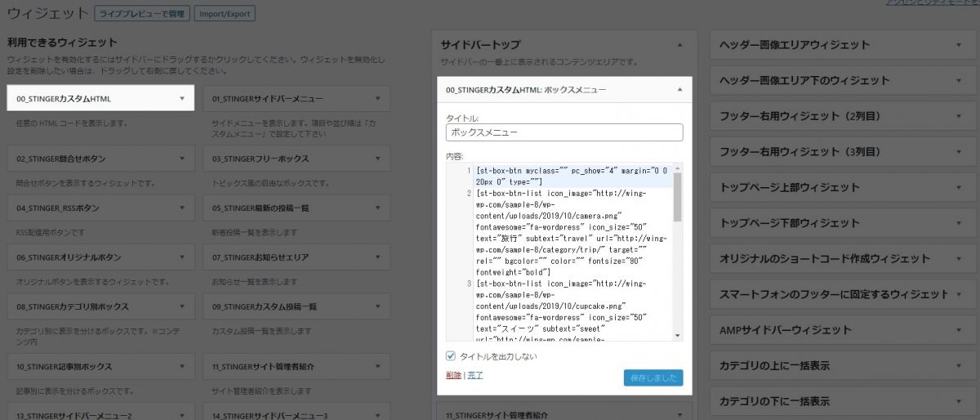The width and height of the screenshot is (980, 420).
Task: Click the code editor scroll-up arrow
Action: pos(677,168)
